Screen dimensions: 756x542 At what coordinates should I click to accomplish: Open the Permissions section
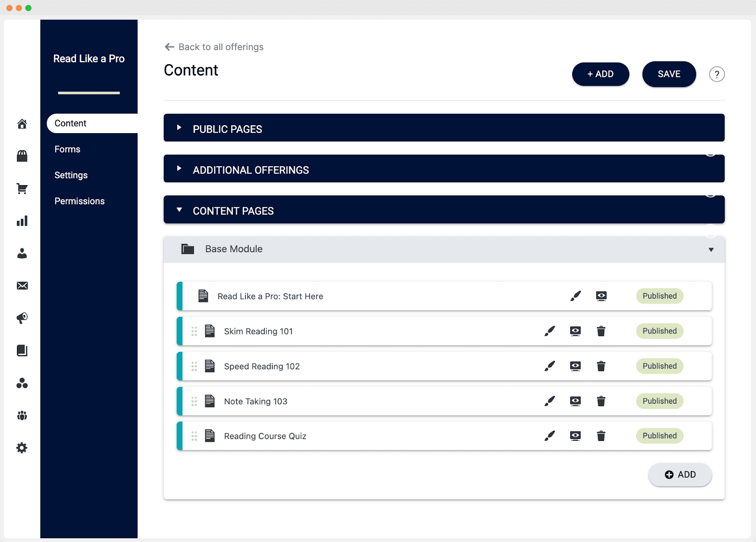[x=79, y=201]
